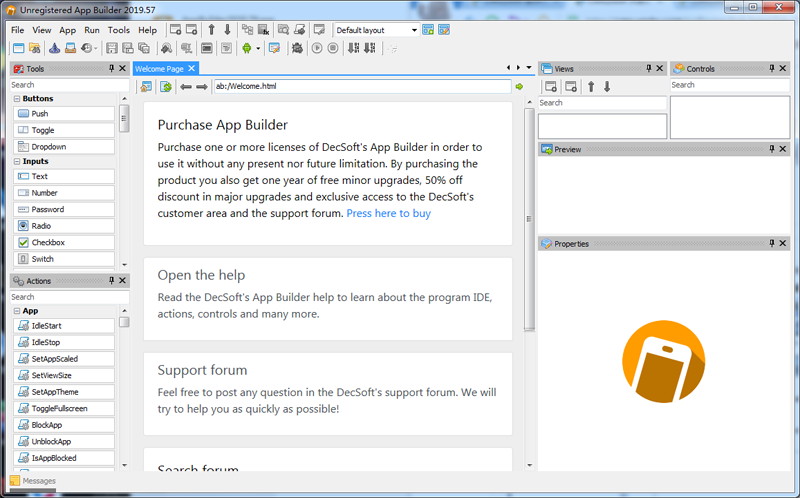
Task: Click the Tools panel Search field
Action: 69,85
